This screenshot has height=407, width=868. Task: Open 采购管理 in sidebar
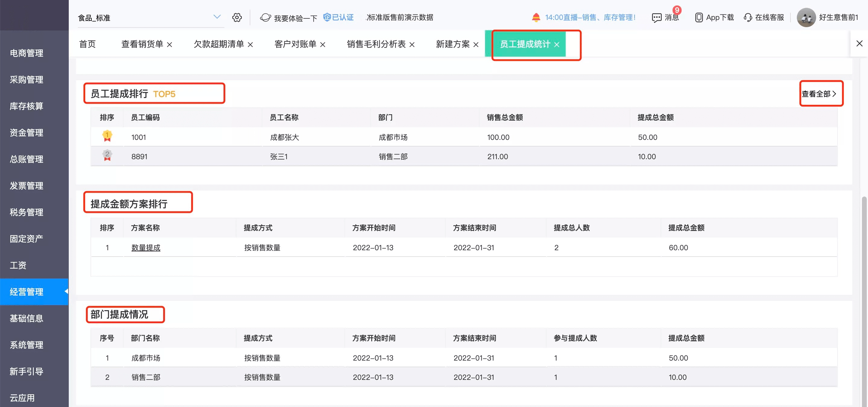(27, 80)
